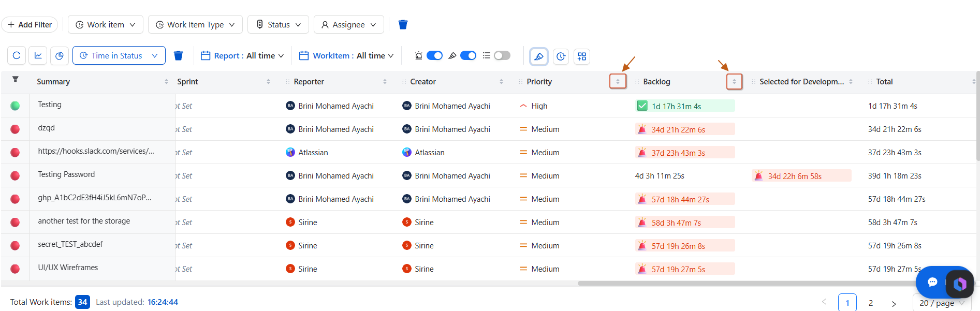Go to page 2 of results
This screenshot has height=311, width=980.
871,303
